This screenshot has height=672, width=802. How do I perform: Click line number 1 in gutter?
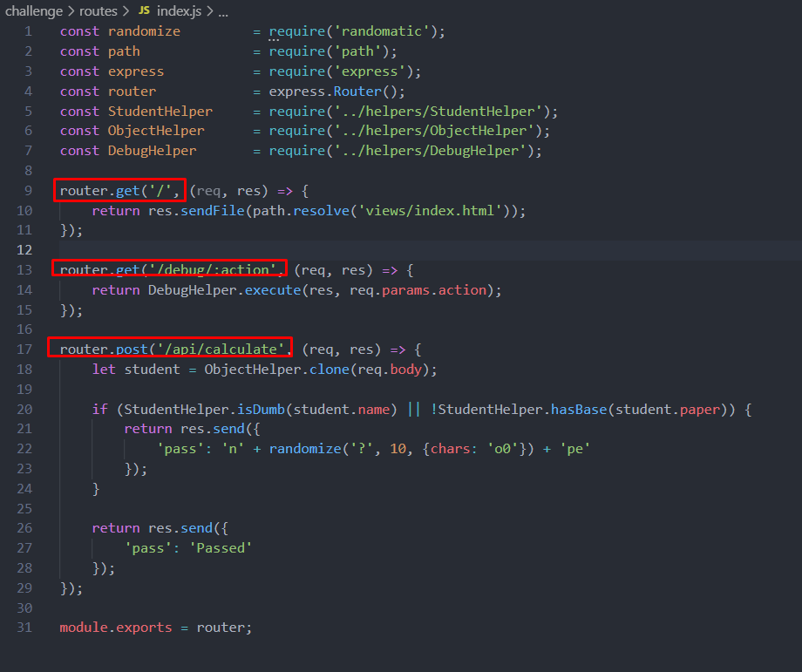pyautogui.click(x=28, y=31)
